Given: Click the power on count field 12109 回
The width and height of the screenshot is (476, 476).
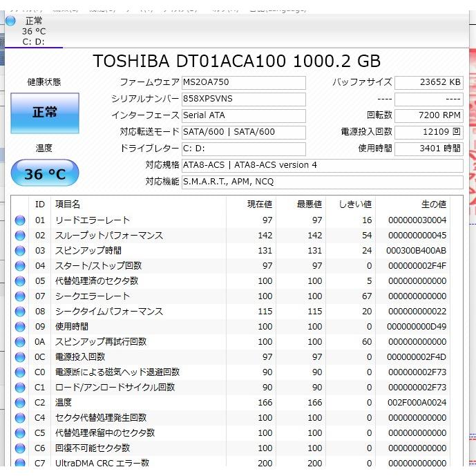Looking at the screenshot, I should click(x=429, y=133).
